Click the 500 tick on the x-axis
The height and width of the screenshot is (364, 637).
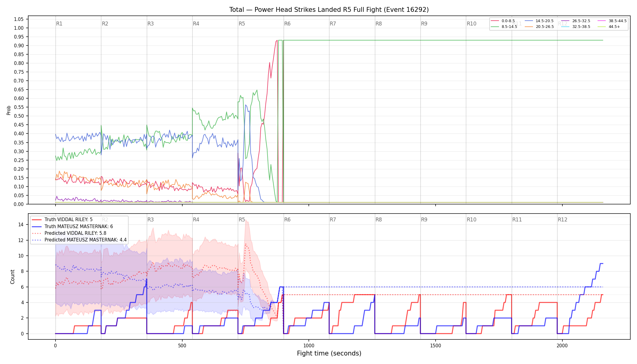pos(182,345)
